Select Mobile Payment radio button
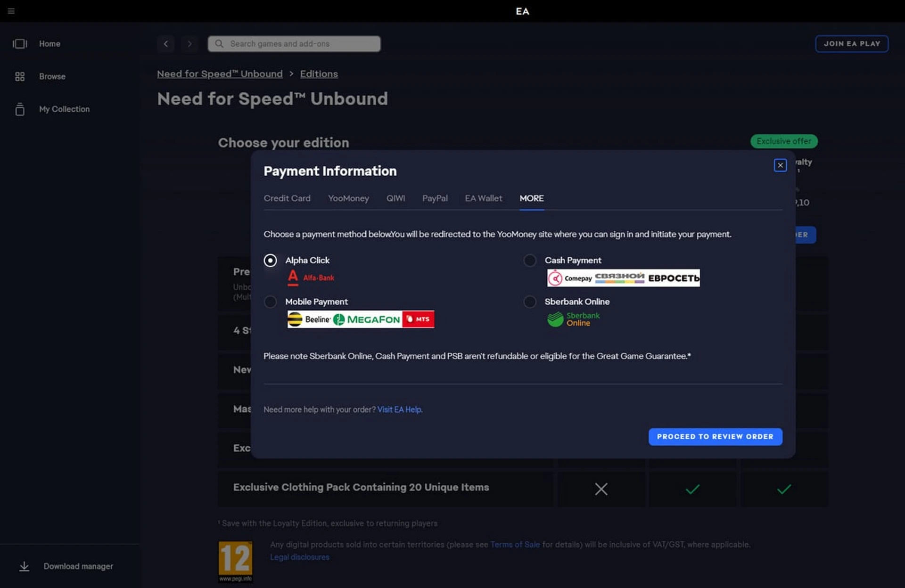905x588 pixels. (270, 302)
